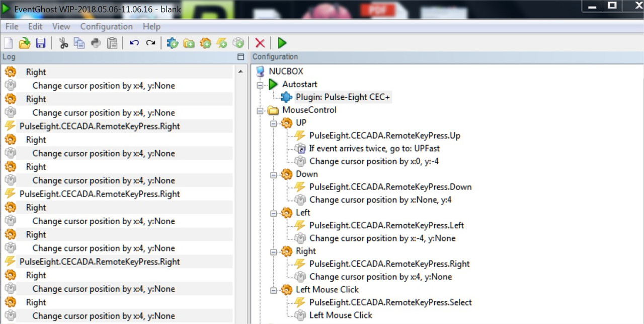
Task: Add an action using the toolbar icon
Action: 238,43
